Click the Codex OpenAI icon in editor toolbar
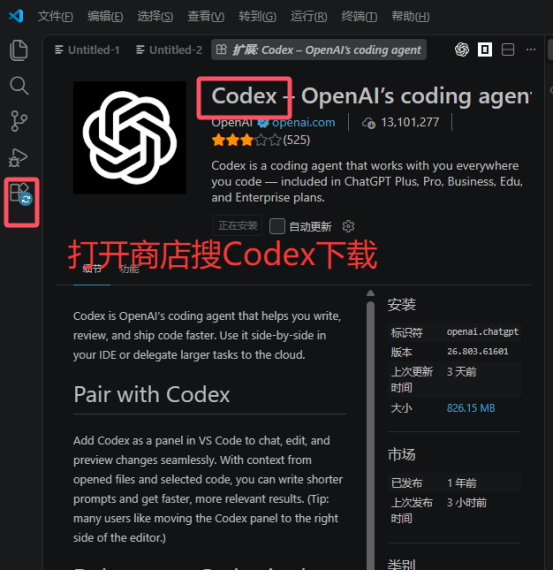 pos(462,50)
